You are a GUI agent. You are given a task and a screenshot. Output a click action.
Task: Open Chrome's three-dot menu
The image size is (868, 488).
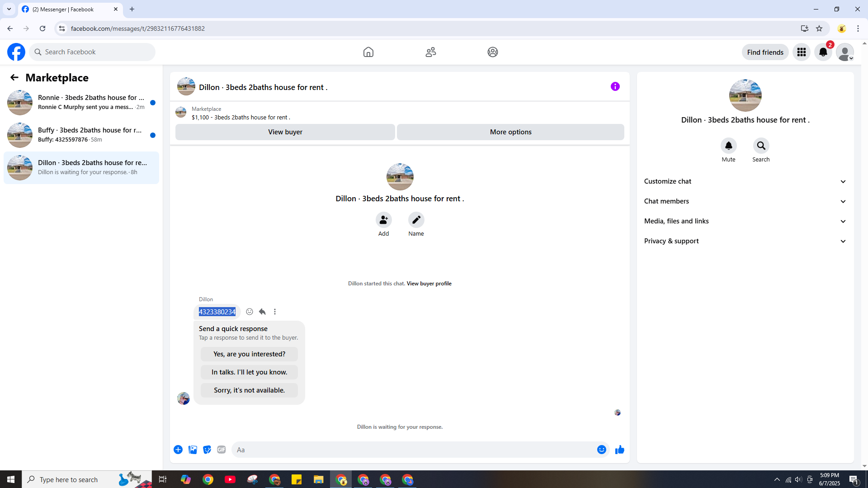858,28
